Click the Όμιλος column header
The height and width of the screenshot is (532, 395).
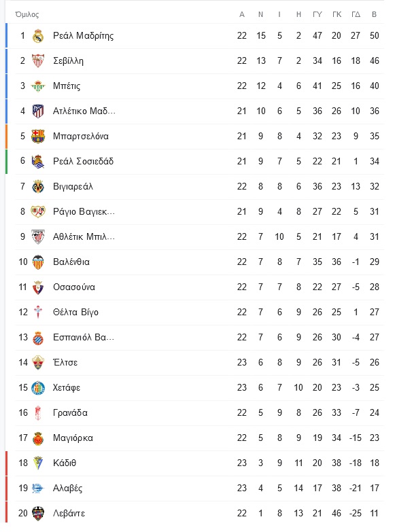27,14
